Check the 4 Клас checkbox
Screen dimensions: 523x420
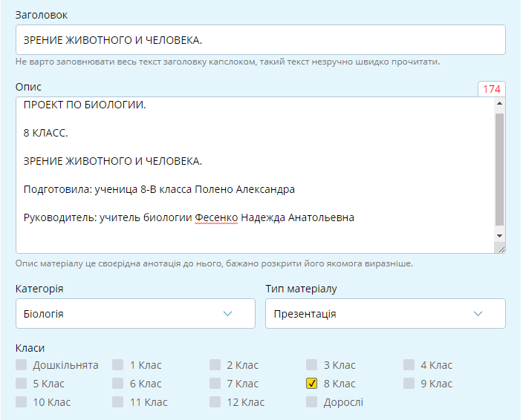409,364
